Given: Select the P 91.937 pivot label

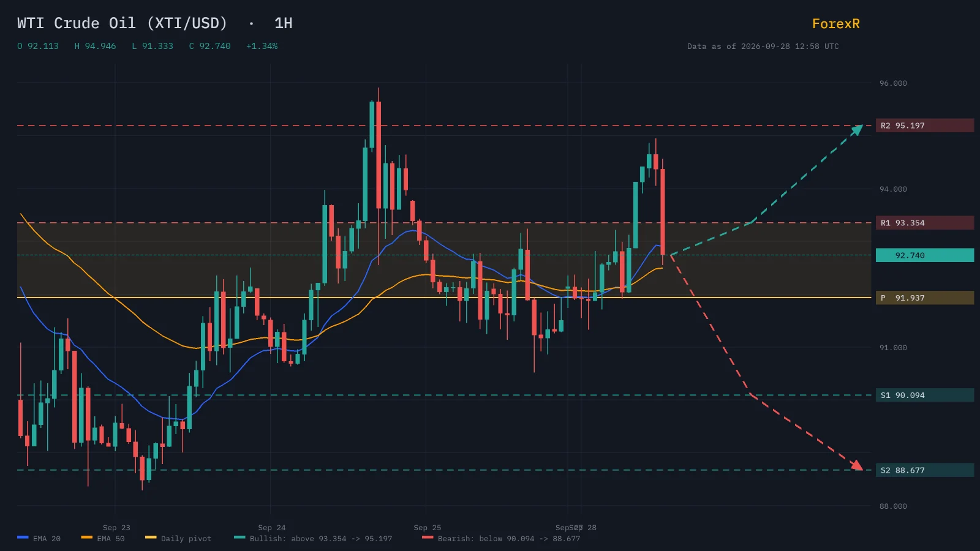Looking at the screenshot, I should [924, 298].
